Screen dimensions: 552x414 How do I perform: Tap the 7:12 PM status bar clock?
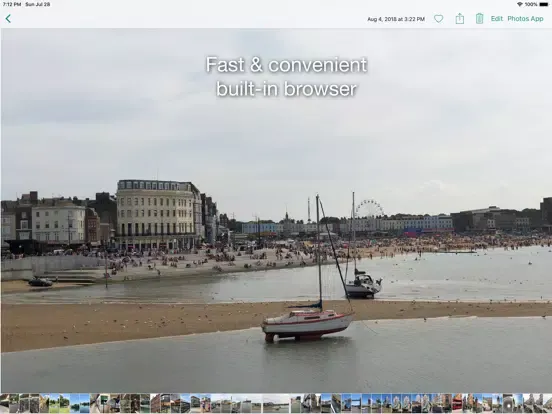(x=12, y=4)
